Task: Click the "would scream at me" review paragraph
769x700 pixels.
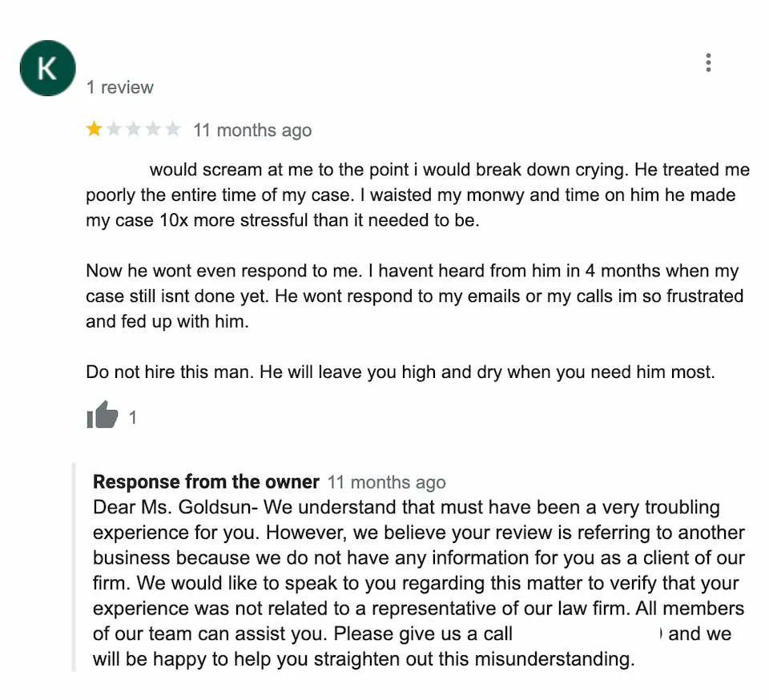Action: pyautogui.click(x=417, y=195)
